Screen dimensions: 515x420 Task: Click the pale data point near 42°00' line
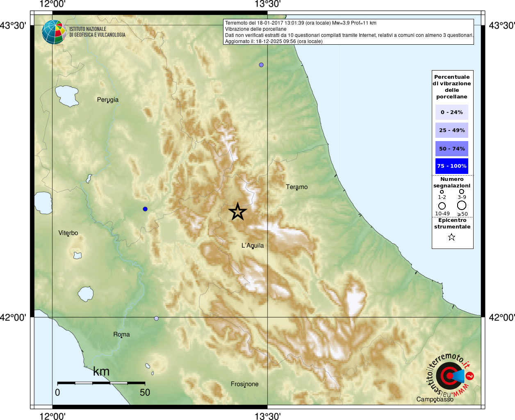[x=156, y=318]
